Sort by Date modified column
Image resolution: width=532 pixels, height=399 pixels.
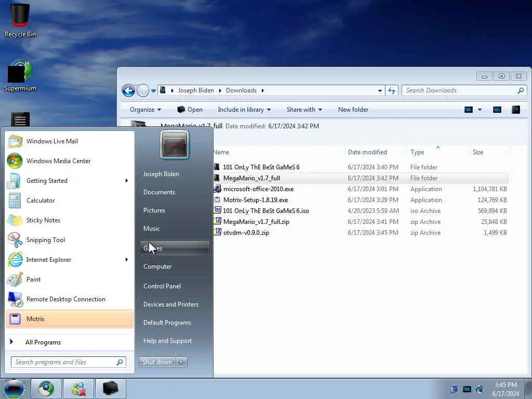376,152
